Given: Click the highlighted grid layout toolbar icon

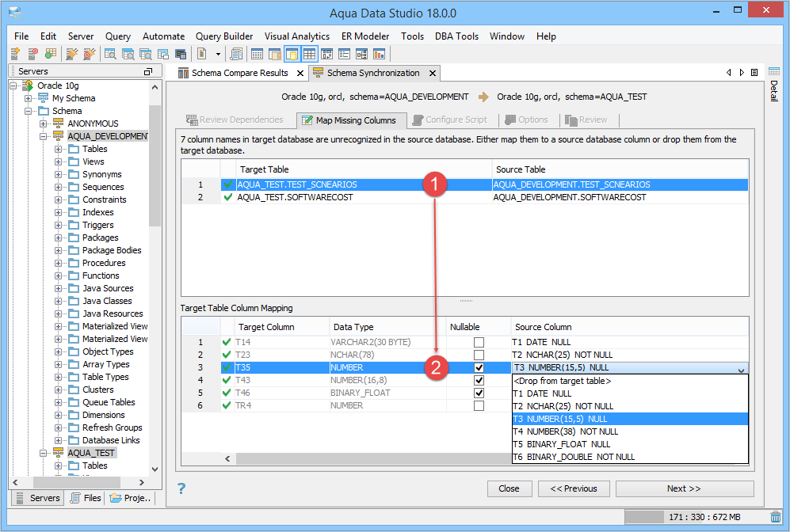Looking at the screenshot, I should point(309,53).
